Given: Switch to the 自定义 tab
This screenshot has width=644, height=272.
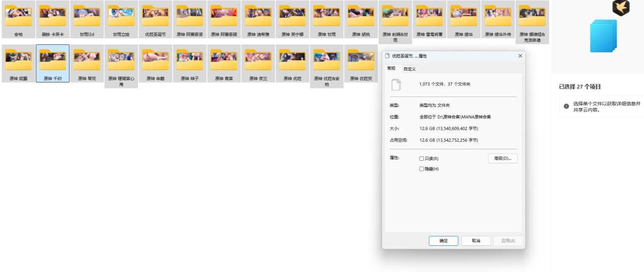Looking at the screenshot, I should 409,68.
